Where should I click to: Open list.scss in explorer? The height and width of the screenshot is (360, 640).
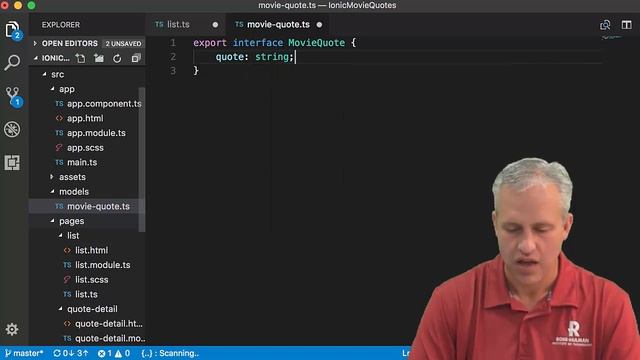click(x=91, y=280)
